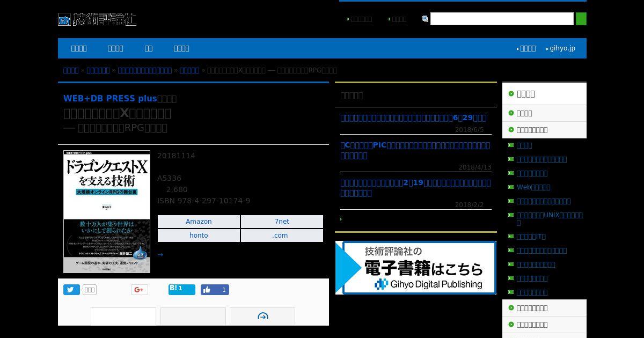Click the Hatena Bookmark B! button

coord(182,290)
